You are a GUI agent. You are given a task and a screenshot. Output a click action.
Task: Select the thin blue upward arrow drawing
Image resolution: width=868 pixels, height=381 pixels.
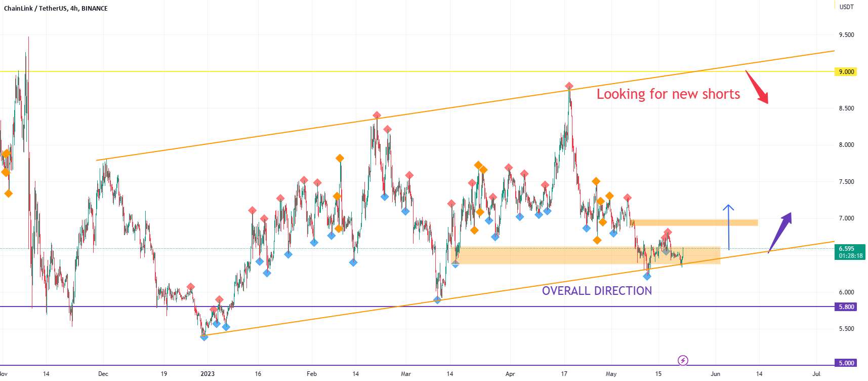coord(728,227)
